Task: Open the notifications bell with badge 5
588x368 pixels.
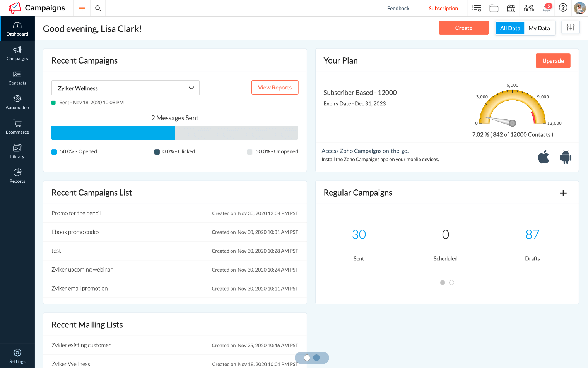Action: coord(547,8)
